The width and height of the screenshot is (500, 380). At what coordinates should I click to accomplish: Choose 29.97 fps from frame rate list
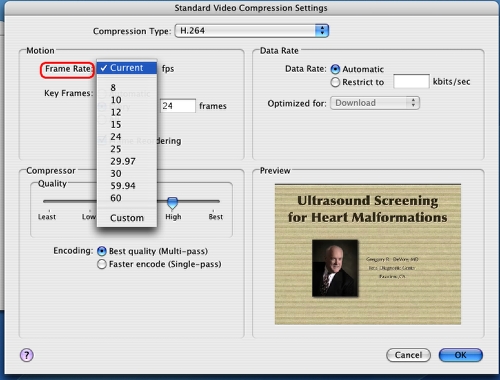(x=127, y=161)
